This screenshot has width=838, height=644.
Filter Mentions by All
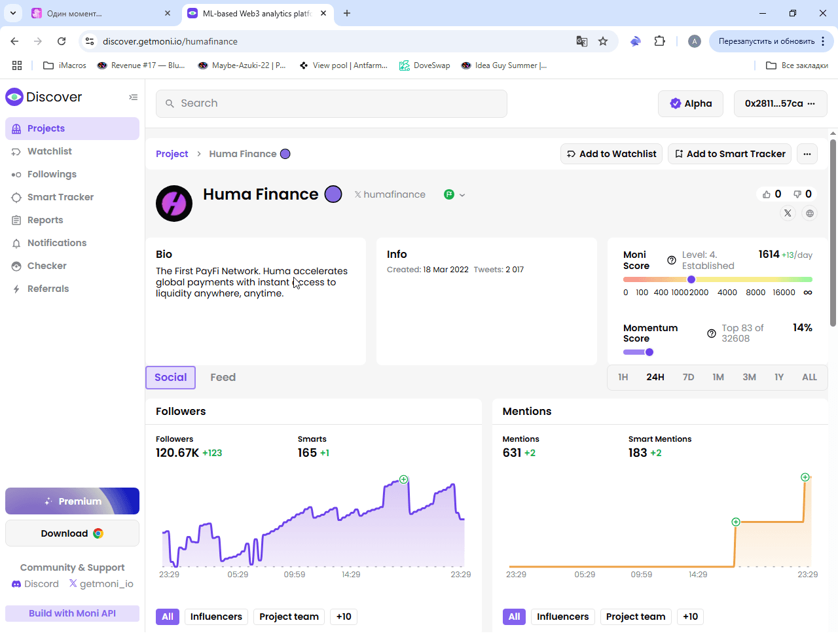pos(515,617)
